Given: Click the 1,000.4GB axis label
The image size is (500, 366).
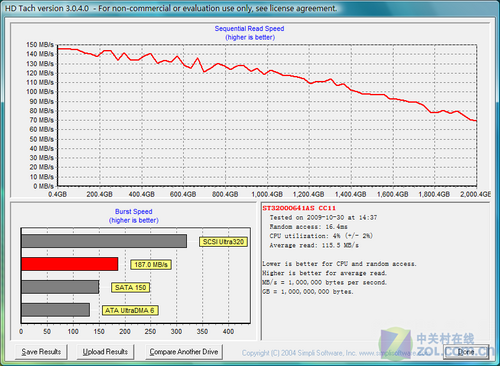Looking at the screenshot, I should point(267,194).
